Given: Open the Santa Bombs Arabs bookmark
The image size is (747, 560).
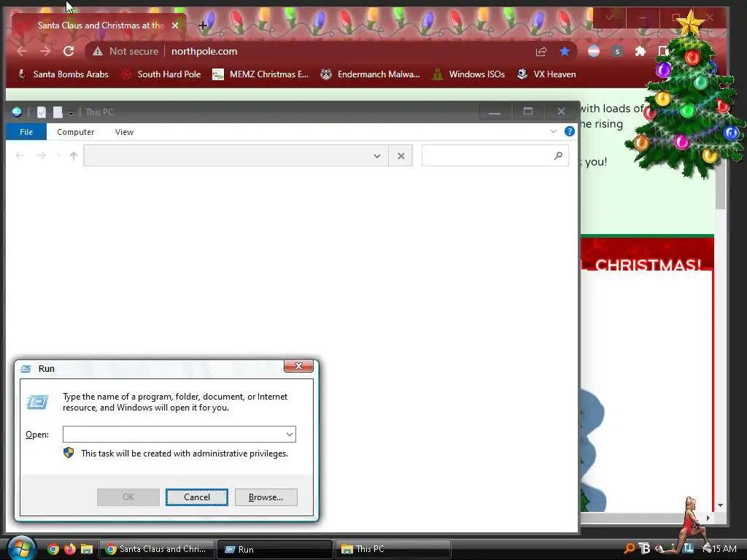Looking at the screenshot, I should 63,74.
